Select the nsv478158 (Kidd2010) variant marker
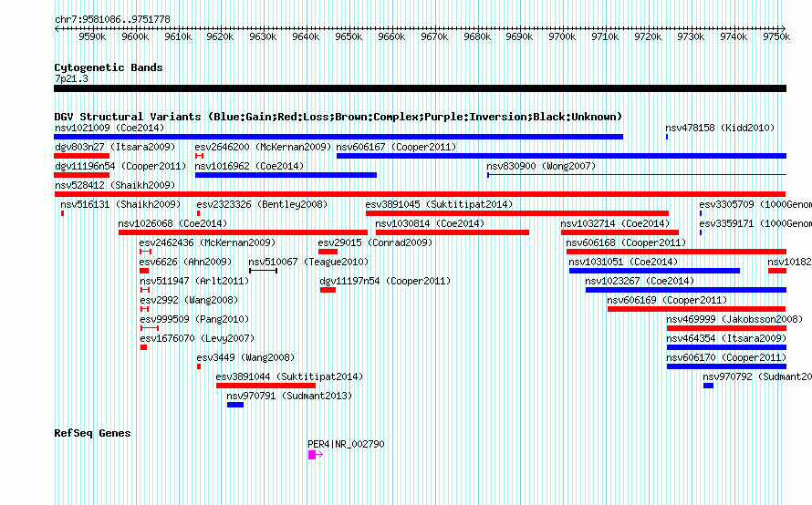 click(x=667, y=137)
